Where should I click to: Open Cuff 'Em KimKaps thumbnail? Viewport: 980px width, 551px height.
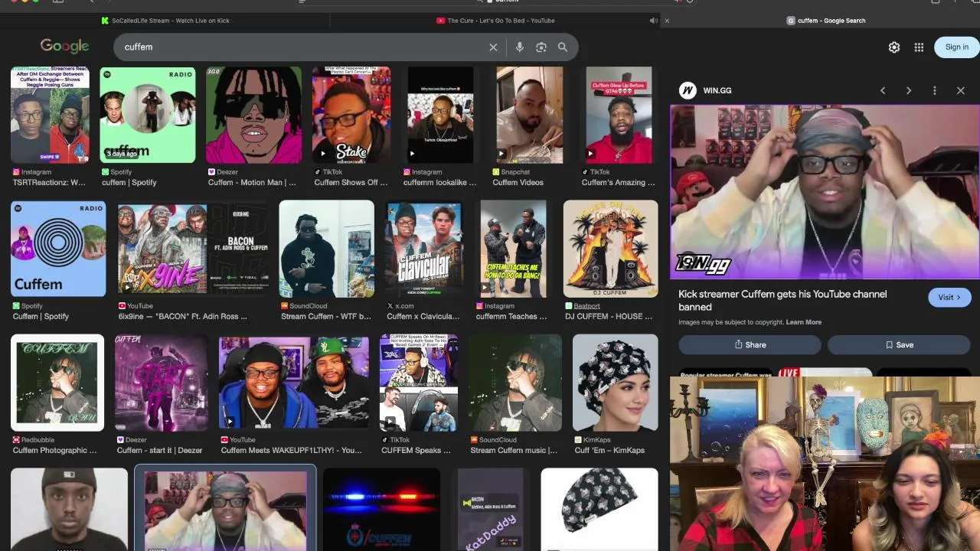[x=616, y=383]
